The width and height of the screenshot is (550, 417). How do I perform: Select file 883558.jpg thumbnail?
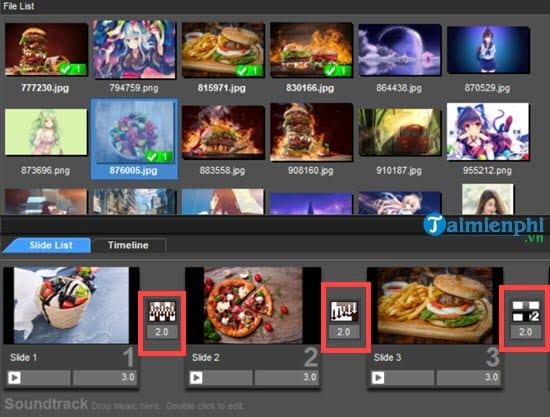click(223, 132)
